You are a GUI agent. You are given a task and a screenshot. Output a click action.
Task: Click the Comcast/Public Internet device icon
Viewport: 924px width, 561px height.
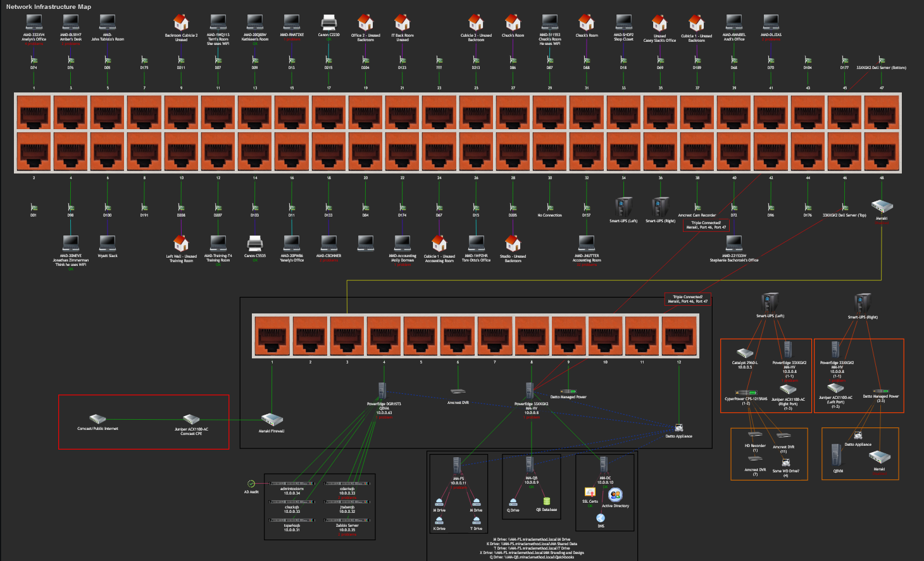[x=97, y=419]
